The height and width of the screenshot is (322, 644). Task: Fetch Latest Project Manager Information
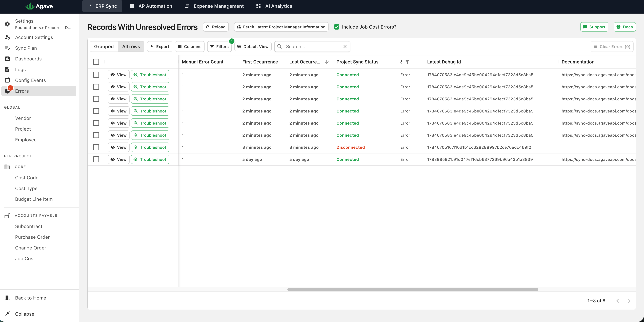point(281,27)
